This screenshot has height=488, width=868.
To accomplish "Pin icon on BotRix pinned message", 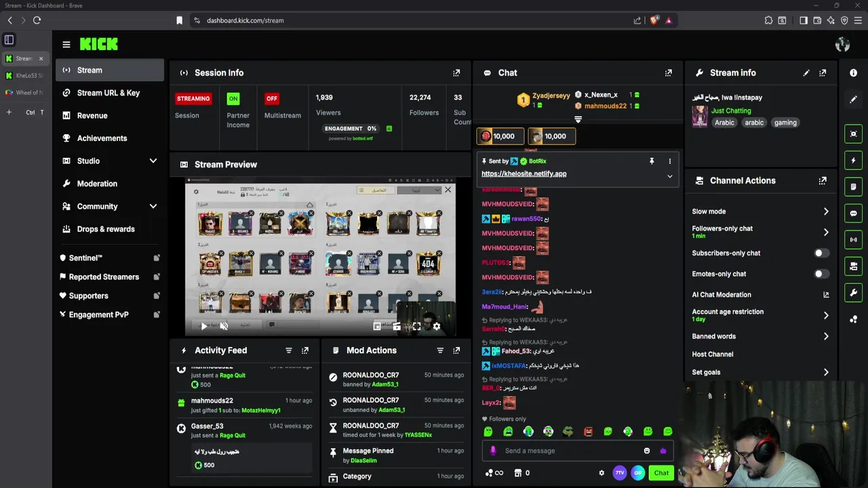I will coord(652,161).
